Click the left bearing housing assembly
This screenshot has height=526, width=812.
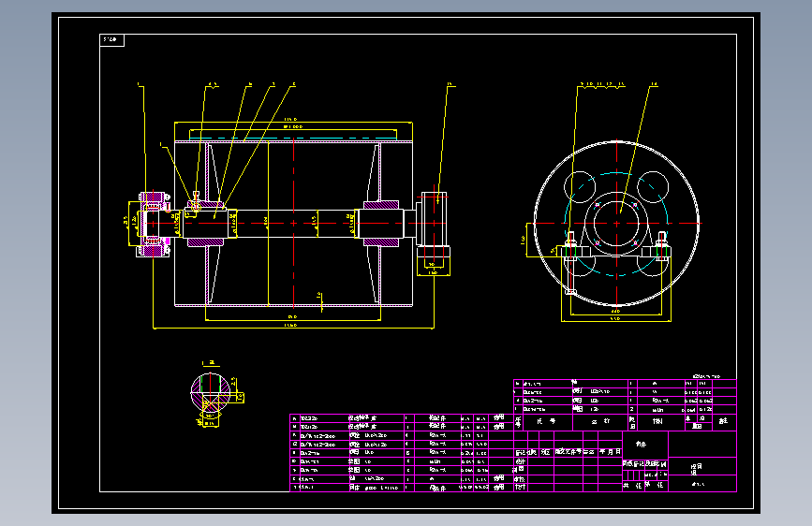pyautogui.click(x=154, y=224)
